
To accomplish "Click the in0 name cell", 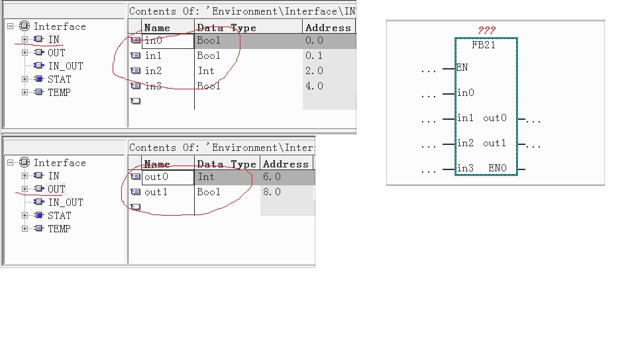I will tap(168, 40).
